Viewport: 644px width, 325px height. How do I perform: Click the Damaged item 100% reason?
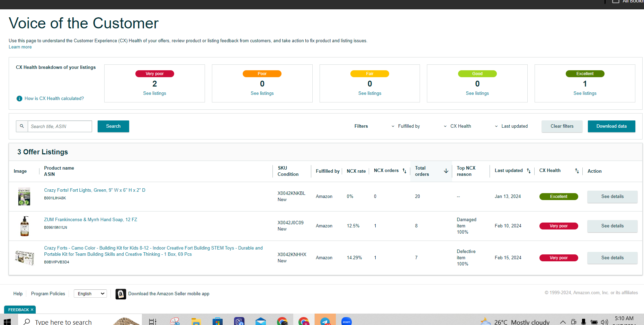coord(466,226)
